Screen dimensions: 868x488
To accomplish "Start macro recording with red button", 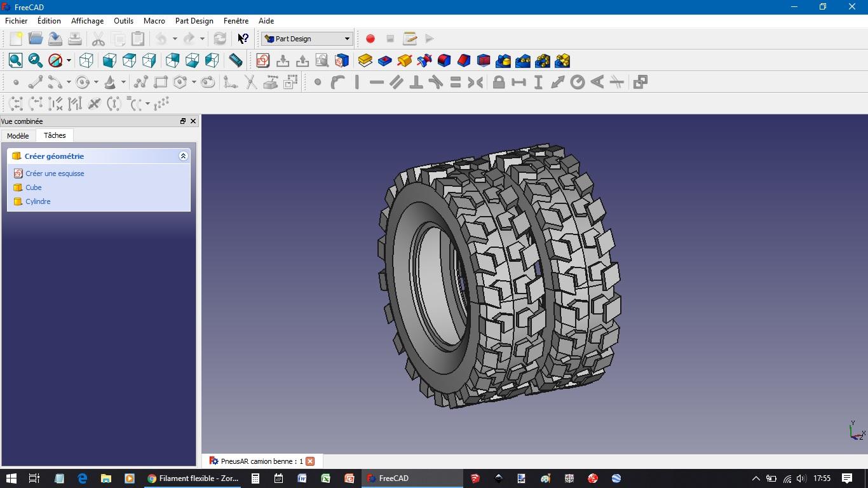I will click(x=370, y=39).
